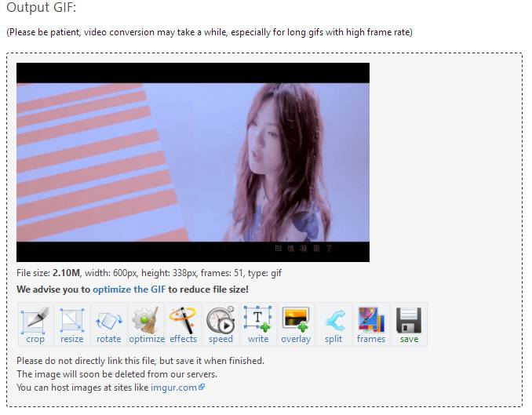Choose the rotate tool icon
The image size is (532, 415).
[x=109, y=325]
